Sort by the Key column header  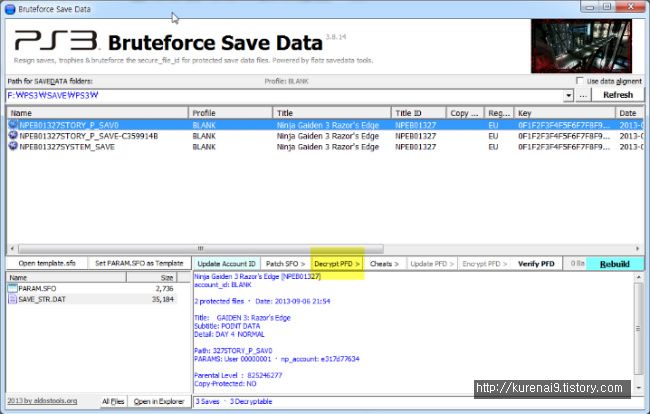pos(565,113)
